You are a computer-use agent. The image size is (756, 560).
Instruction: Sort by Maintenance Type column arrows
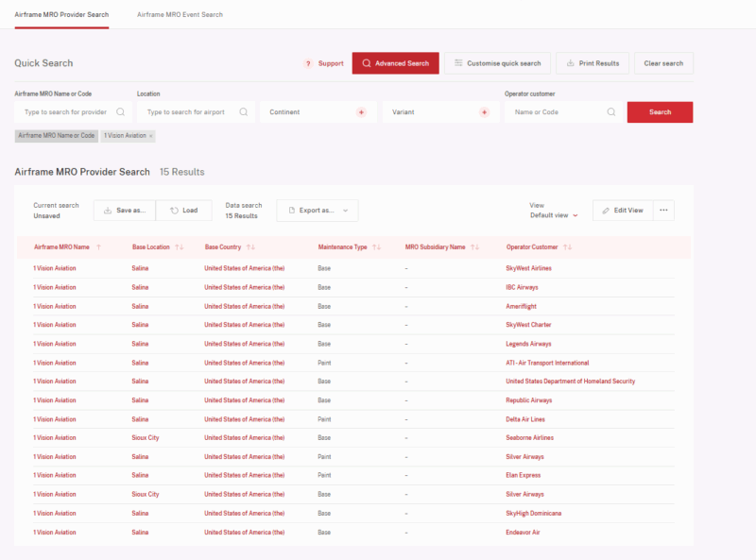pyautogui.click(x=376, y=247)
